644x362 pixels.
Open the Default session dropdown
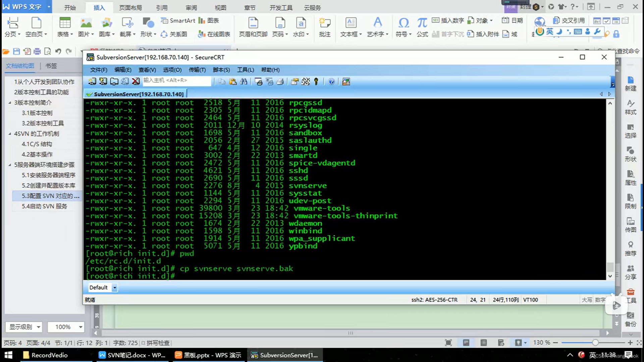[x=114, y=288]
